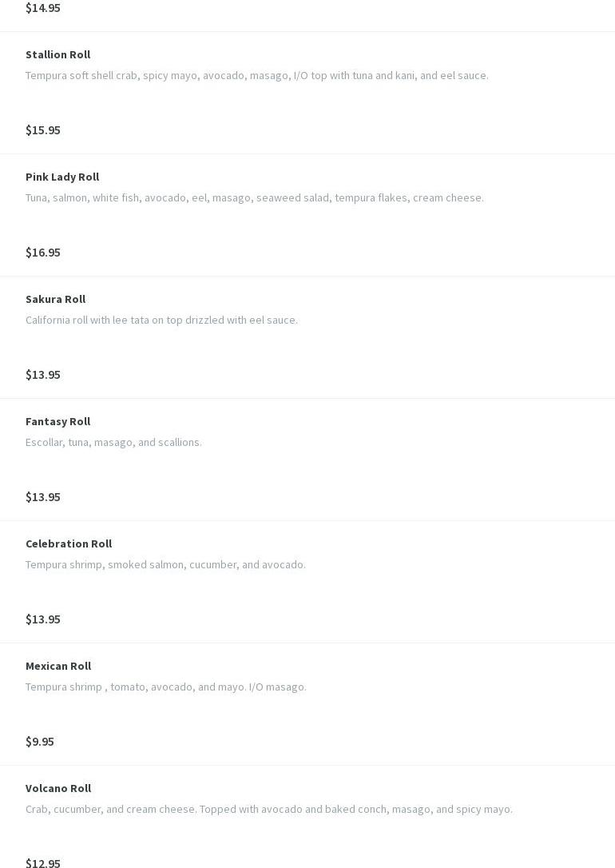The height and width of the screenshot is (868, 615).
Task: Click the Sakura Roll eel sauce description
Action: tap(161, 320)
